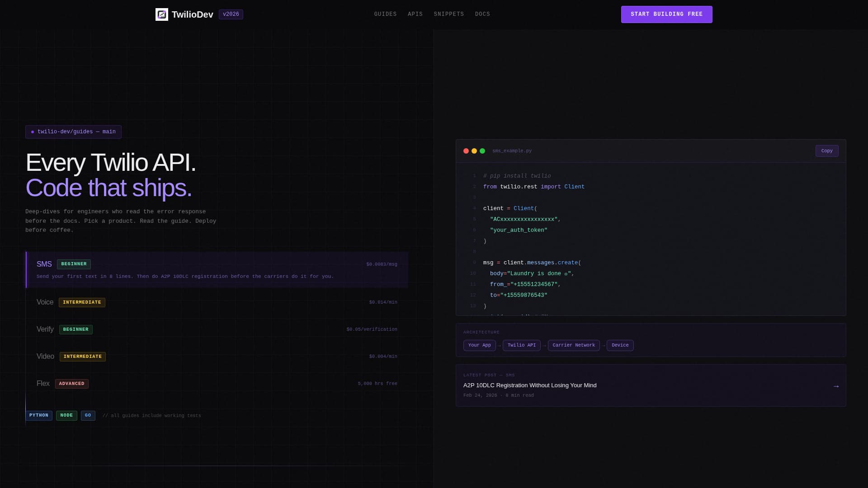Select the Verify product row
The width and height of the screenshot is (868, 488).
click(x=217, y=329)
